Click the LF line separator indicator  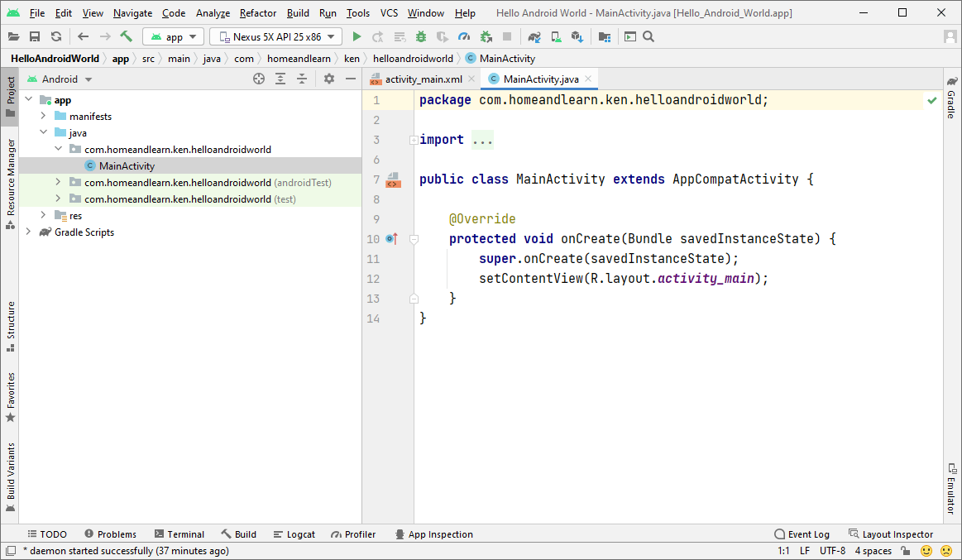click(x=805, y=551)
